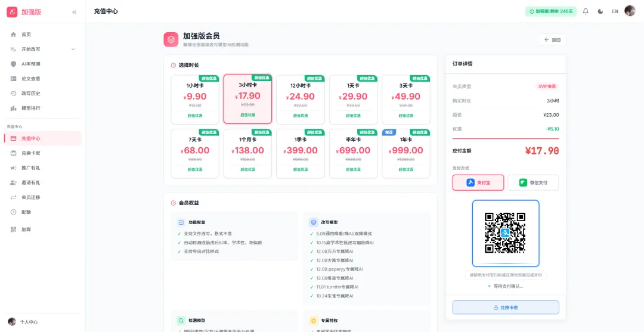The width and height of the screenshot is (644, 332).
Task: Click the shield icon beside AI率预测
Action: point(13,64)
